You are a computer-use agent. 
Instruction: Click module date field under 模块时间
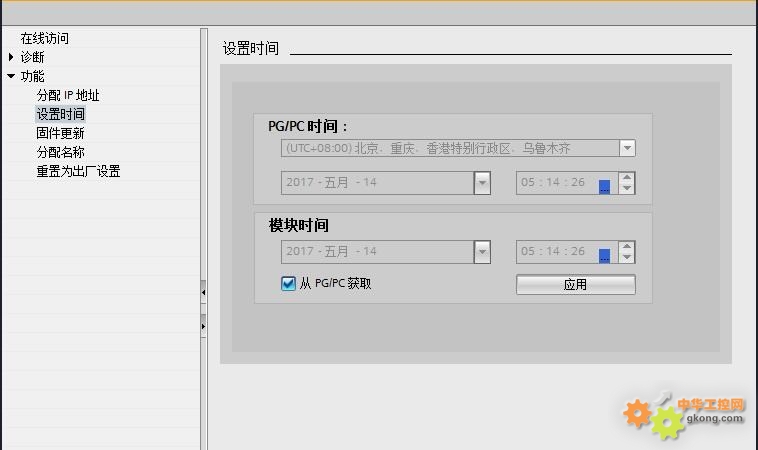coord(377,252)
